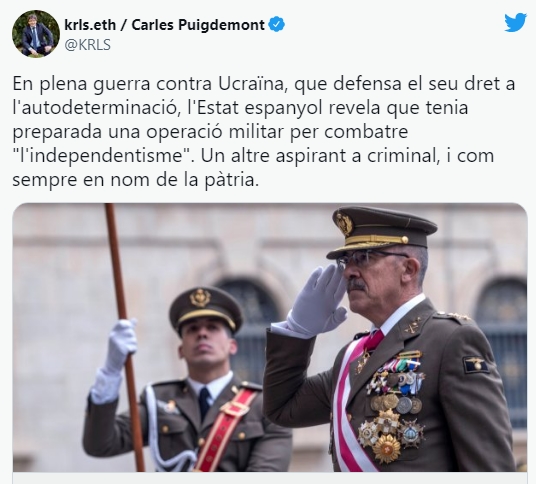Click the quoted "l'independentisme" text
The height and width of the screenshot is (484, 536).
pos(103,156)
